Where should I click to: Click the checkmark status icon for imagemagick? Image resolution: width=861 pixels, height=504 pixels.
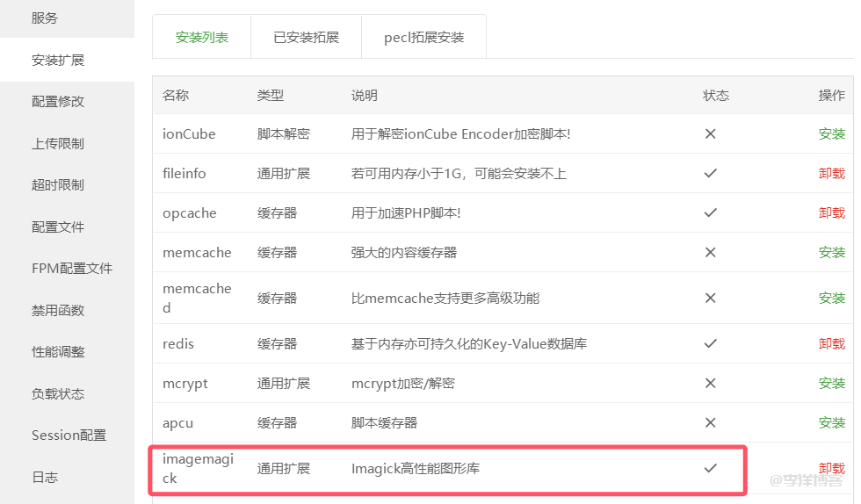[x=710, y=469]
